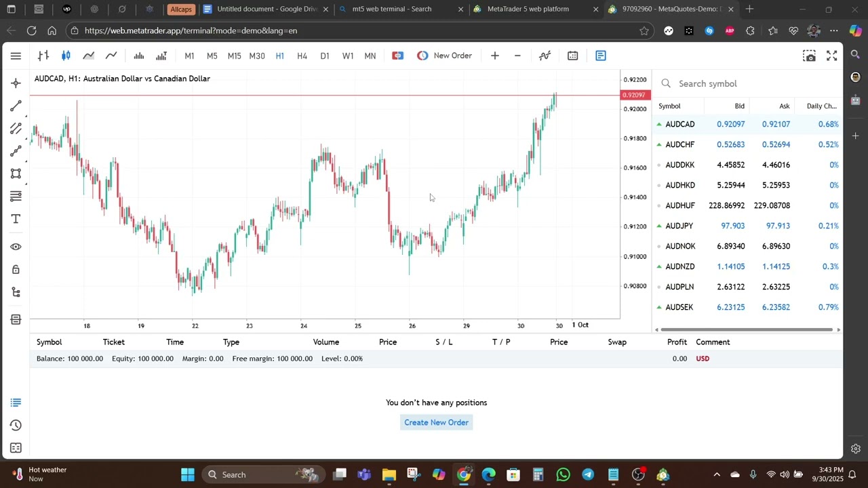This screenshot has height=488, width=868.
Task: Select the crosshair cursor tool
Action: point(16,83)
